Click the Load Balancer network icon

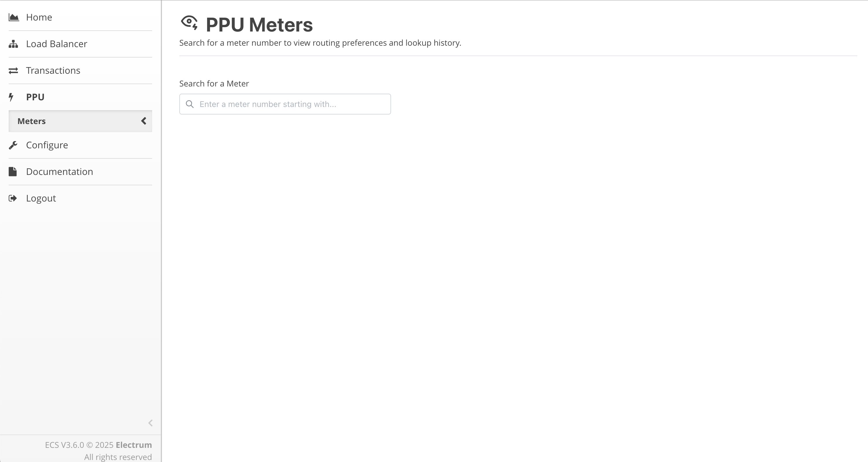pos(13,44)
